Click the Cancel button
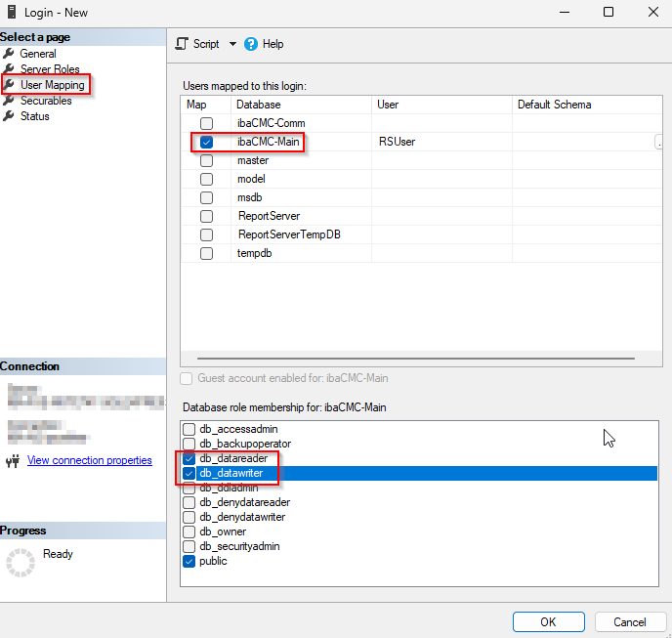The image size is (672, 638). pyautogui.click(x=630, y=621)
